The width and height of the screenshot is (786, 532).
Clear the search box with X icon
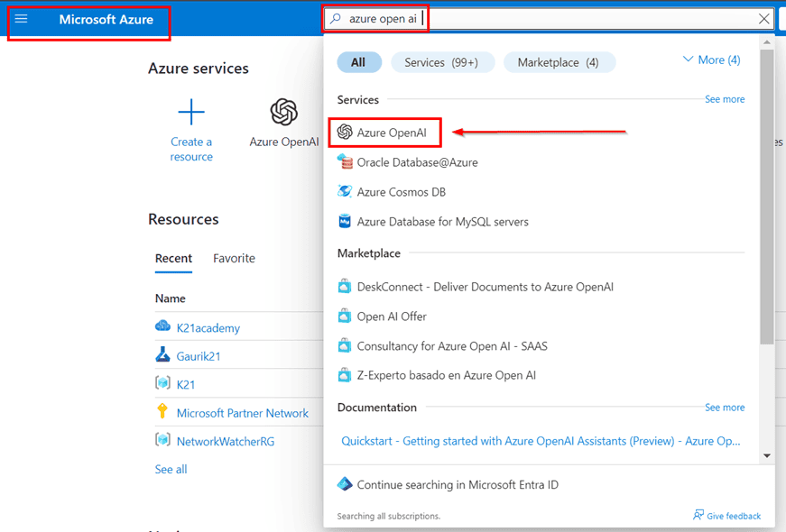[764, 19]
